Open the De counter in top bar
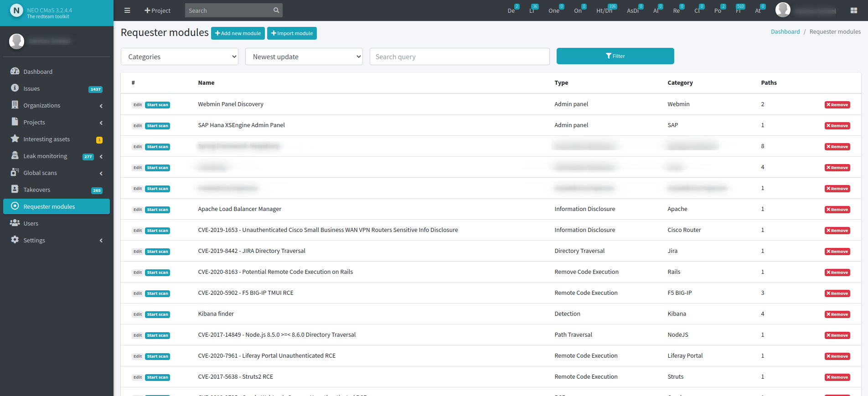 pos(513,9)
